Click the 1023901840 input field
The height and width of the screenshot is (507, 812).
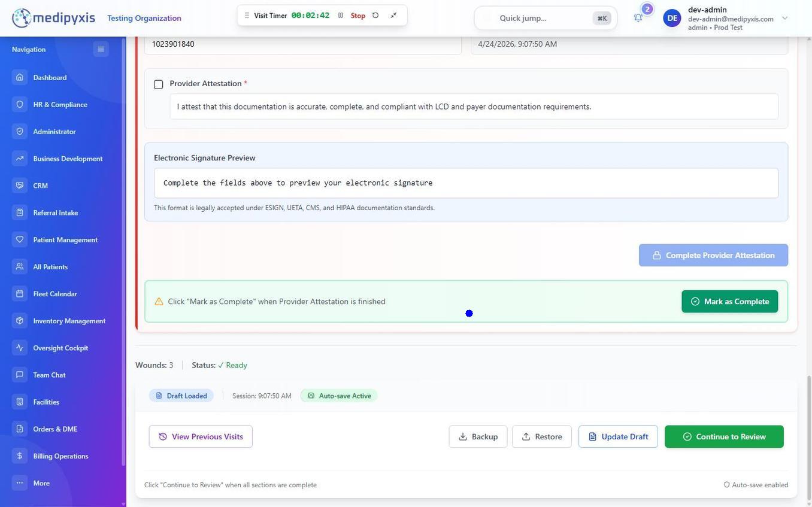coord(303,44)
